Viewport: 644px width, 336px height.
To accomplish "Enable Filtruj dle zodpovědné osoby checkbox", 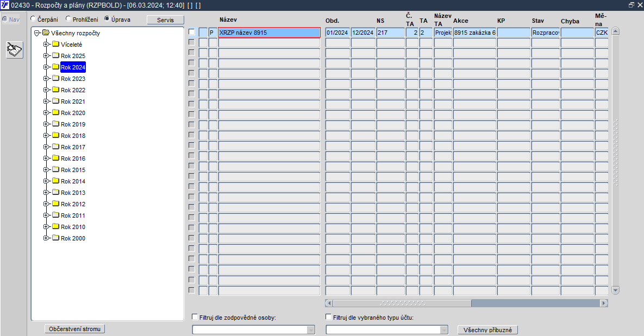I will coord(195,316).
